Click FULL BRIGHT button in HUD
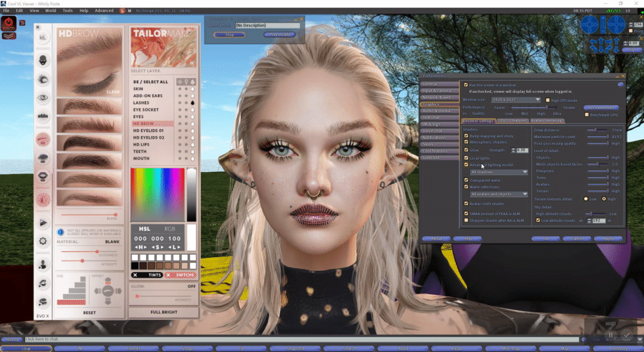This screenshot has height=352, width=644. pos(164,312)
